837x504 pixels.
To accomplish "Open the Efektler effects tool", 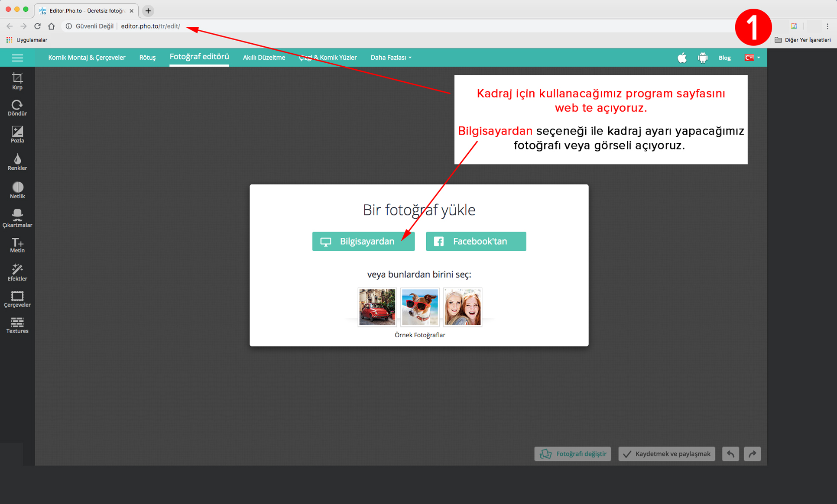I will (17, 272).
